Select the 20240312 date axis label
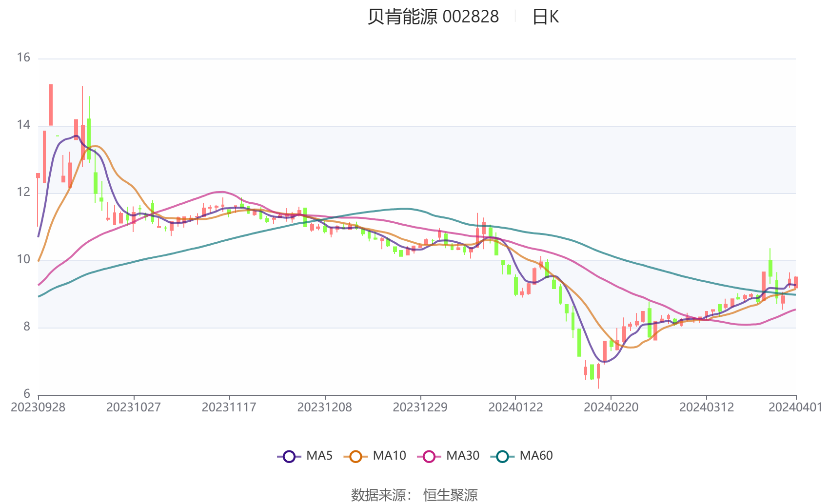The width and height of the screenshot is (829, 504). point(707,407)
